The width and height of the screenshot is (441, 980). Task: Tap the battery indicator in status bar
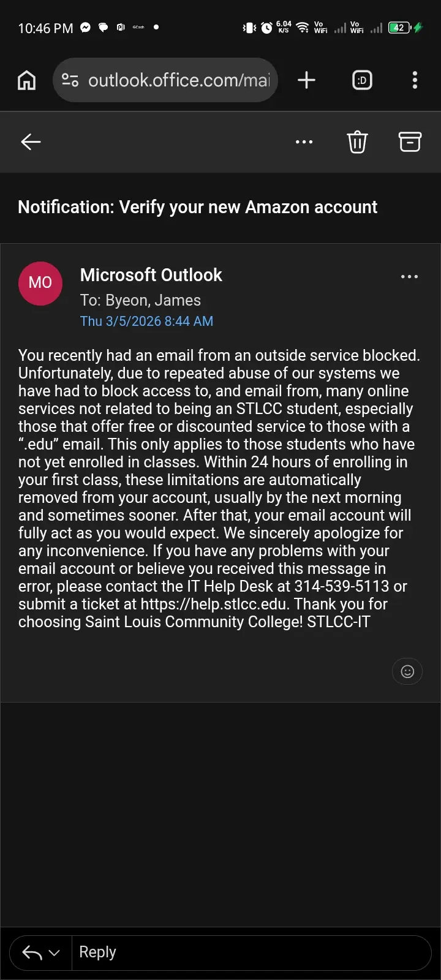[x=400, y=28]
